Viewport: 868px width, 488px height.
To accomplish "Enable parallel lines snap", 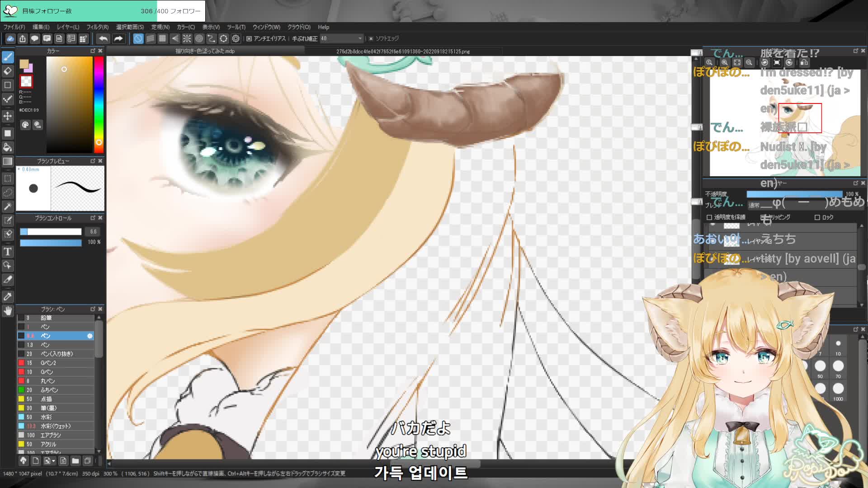I will coord(150,38).
